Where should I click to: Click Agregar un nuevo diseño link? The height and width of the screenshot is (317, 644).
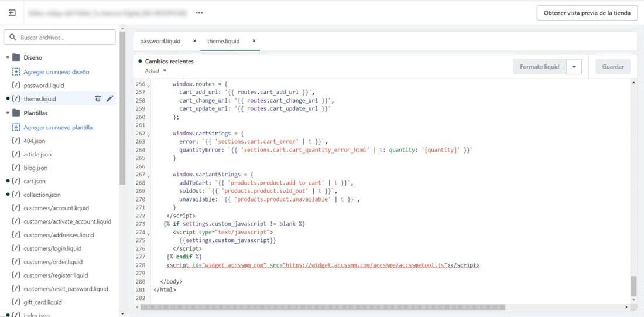pos(56,72)
